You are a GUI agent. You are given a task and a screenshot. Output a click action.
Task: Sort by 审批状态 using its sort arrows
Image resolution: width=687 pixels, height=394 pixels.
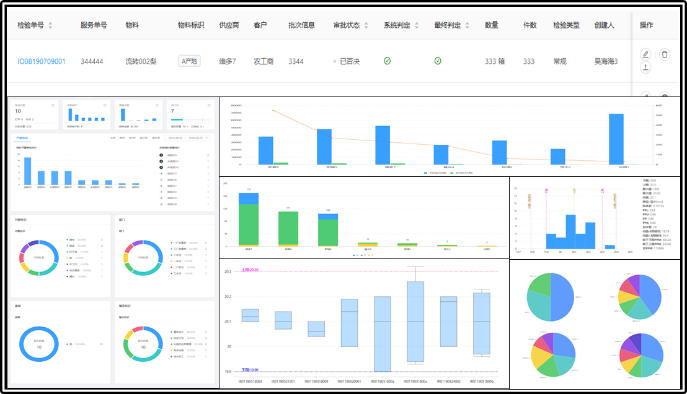pos(366,25)
